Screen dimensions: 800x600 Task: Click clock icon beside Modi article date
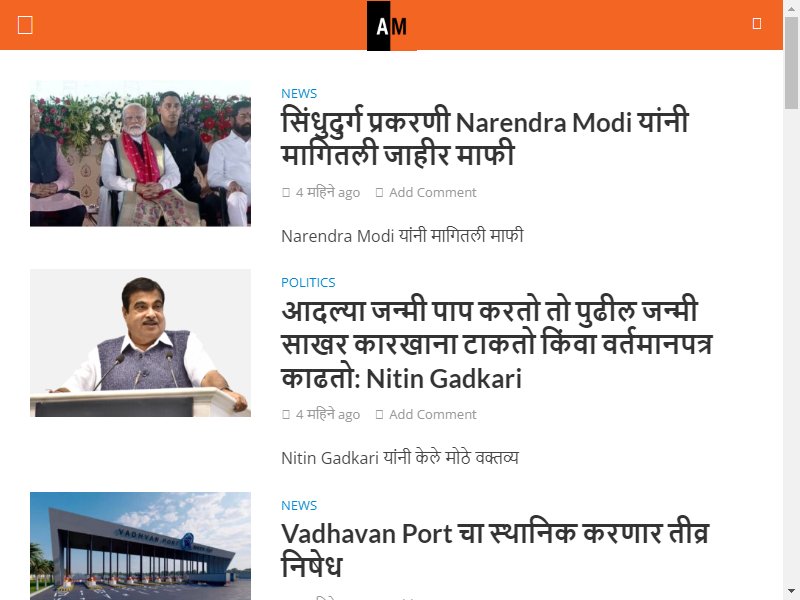coord(286,192)
